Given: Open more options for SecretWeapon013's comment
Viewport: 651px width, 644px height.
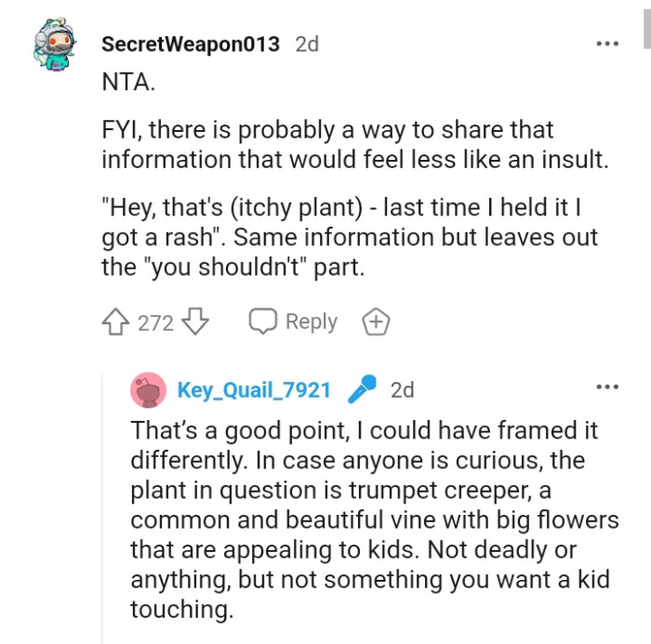Looking at the screenshot, I should (x=607, y=44).
